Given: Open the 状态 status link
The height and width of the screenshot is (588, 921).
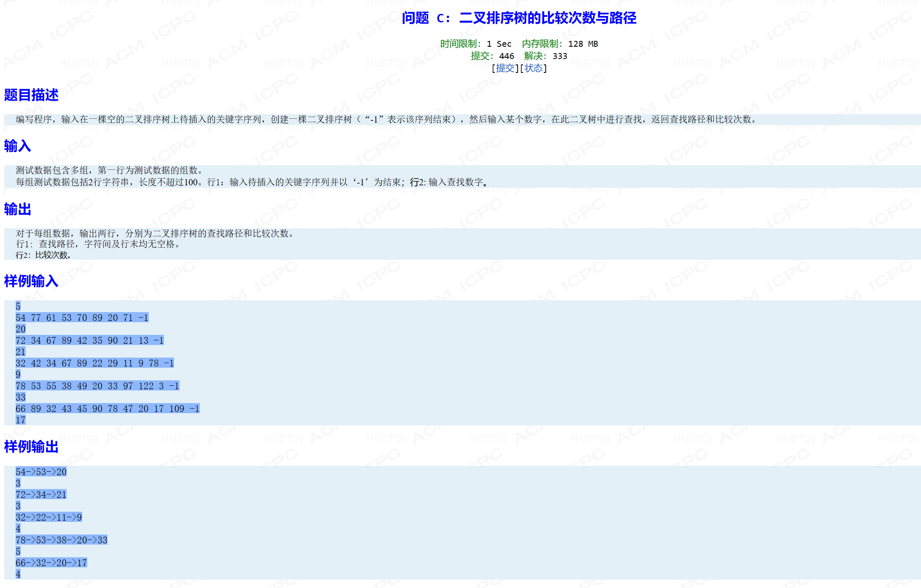Looking at the screenshot, I should pyautogui.click(x=533, y=68).
